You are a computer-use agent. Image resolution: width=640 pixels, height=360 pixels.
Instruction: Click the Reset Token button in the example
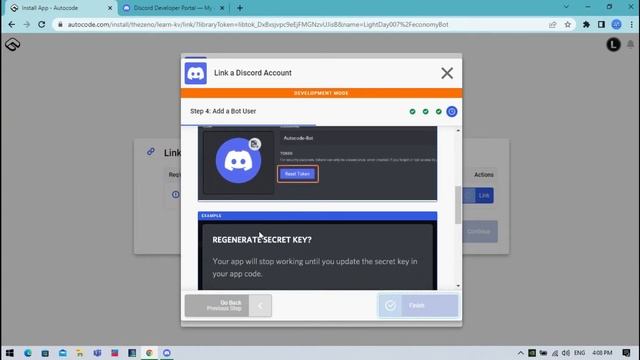[x=298, y=174]
